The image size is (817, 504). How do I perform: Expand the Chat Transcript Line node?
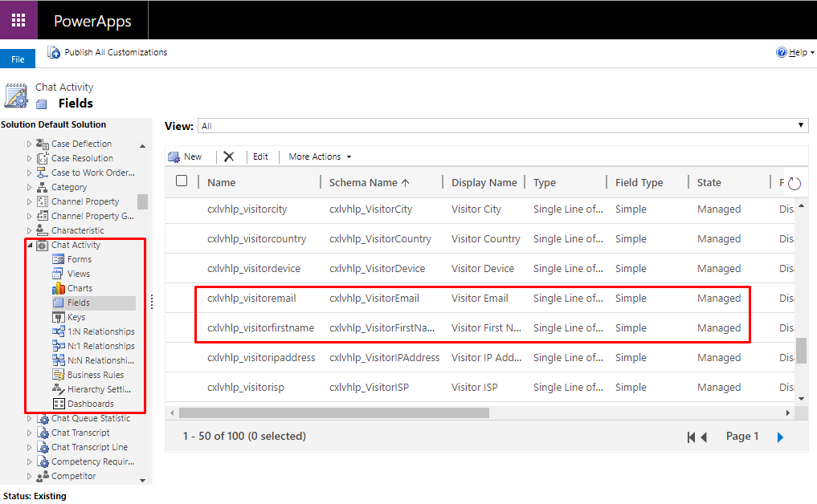pos(29,447)
